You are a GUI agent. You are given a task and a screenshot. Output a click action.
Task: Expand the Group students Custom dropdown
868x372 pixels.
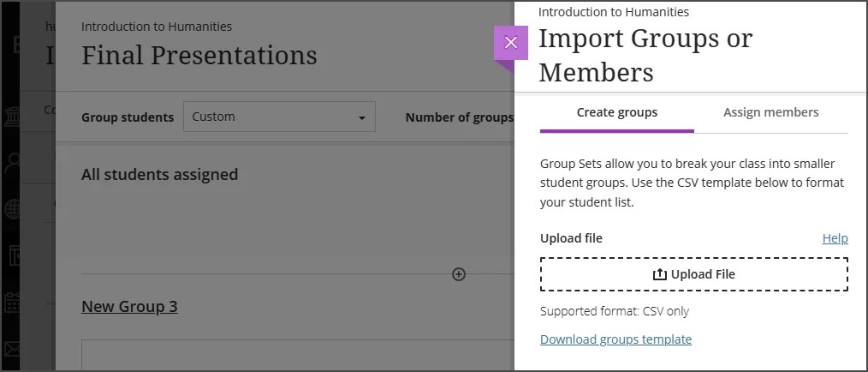pos(279,117)
